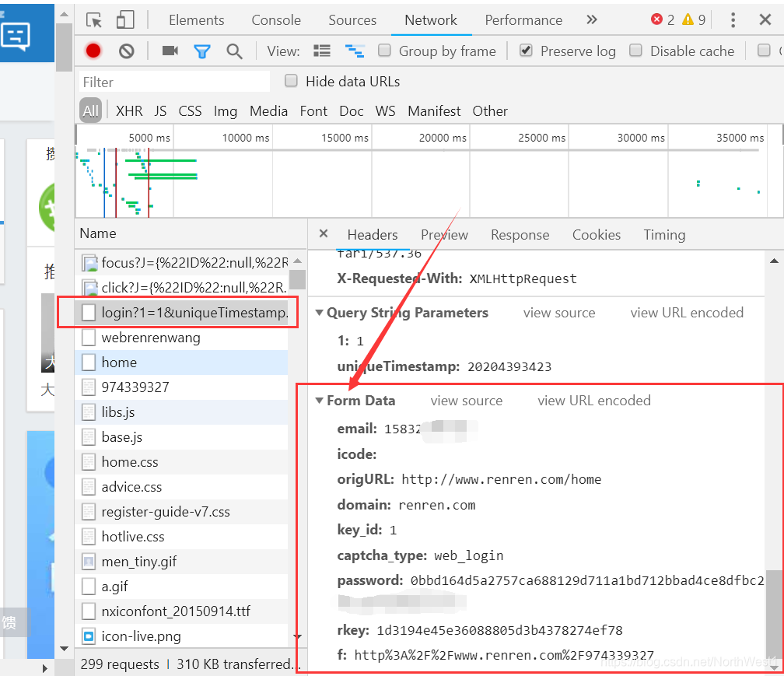Screen dimensions: 784x676
Task: Click the icon beside men_tiny.gif
Action: pyautogui.click(x=89, y=562)
